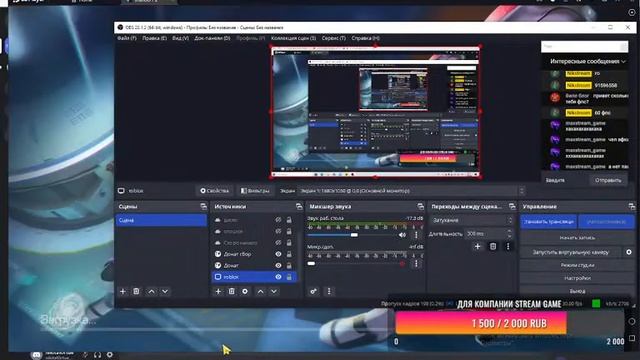Expand Интересные сообщения chat filter
The image size is (640, 360).
[x=587, y=61]
